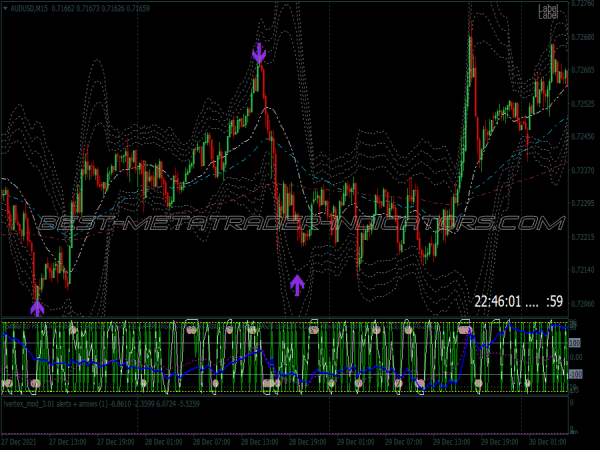
Task: Select the purple up arrow near 28 Dec 19:00
Action: (x=297, y=285)
